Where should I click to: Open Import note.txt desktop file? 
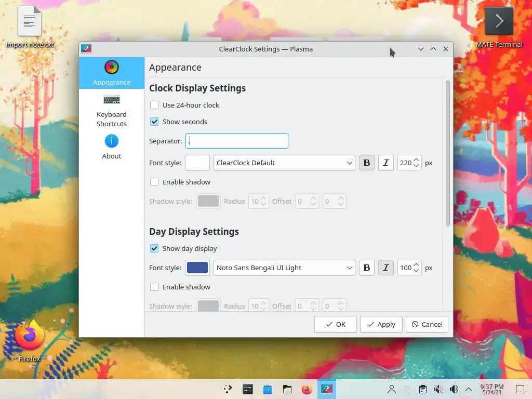(30, 26)
